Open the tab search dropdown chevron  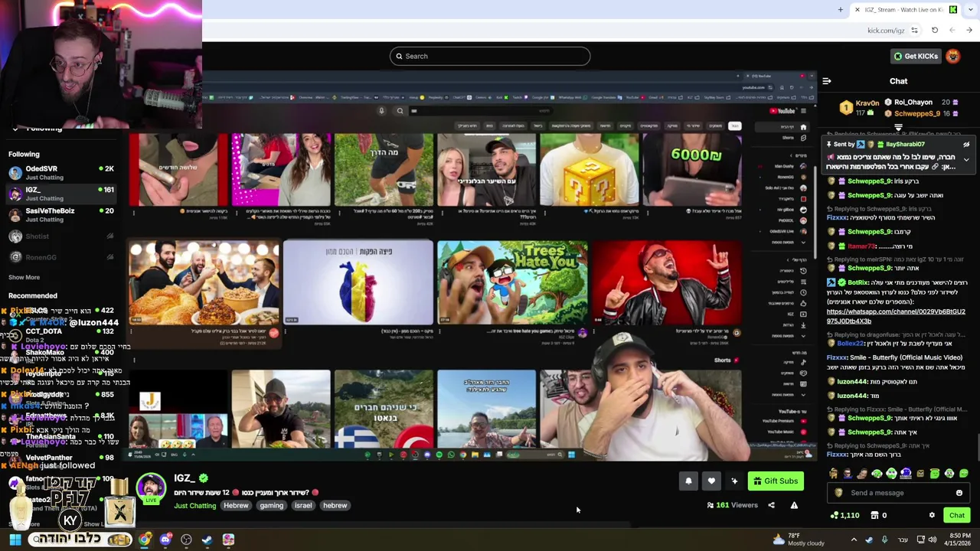(971, 10)
